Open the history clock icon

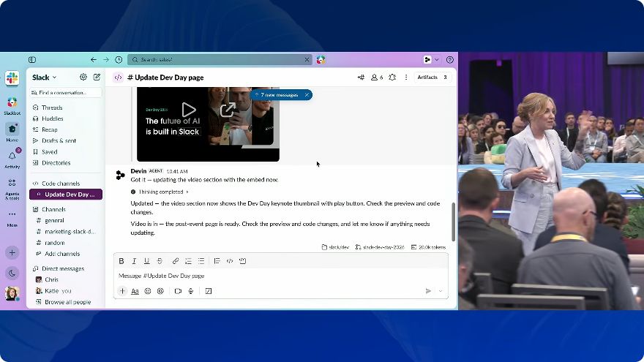tap(119, 59)
